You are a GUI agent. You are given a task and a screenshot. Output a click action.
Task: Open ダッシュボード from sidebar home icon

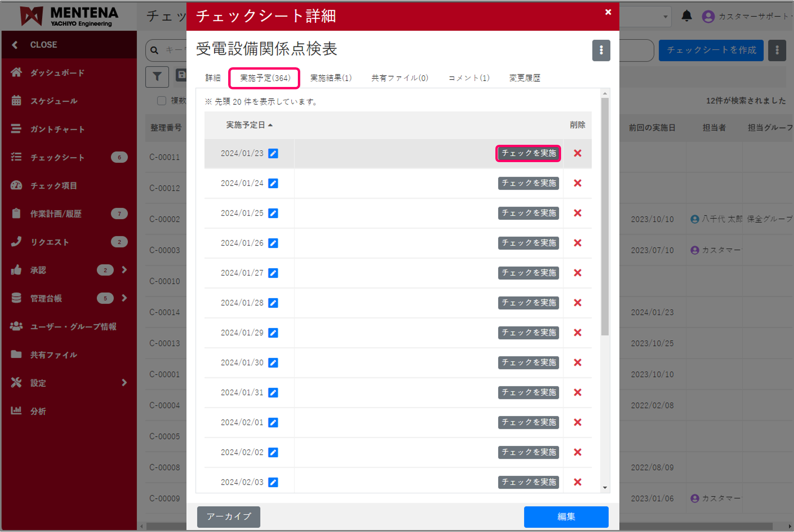coord(16,72)
